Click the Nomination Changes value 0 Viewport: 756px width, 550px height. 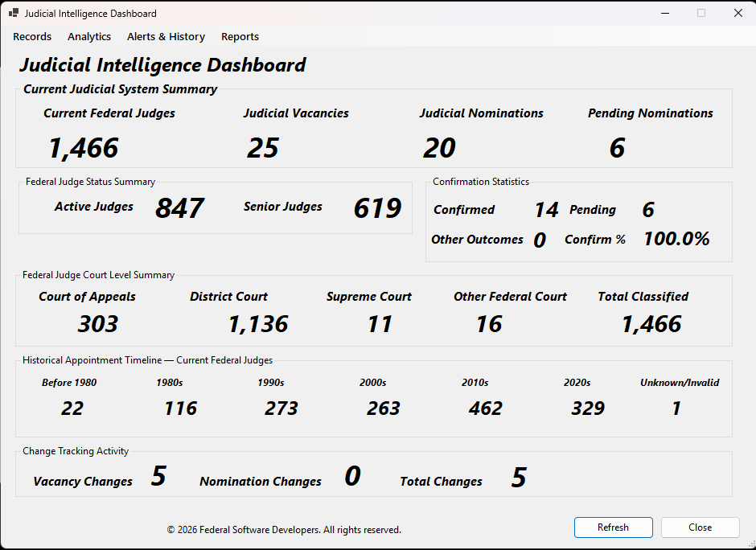coord(352,476)
